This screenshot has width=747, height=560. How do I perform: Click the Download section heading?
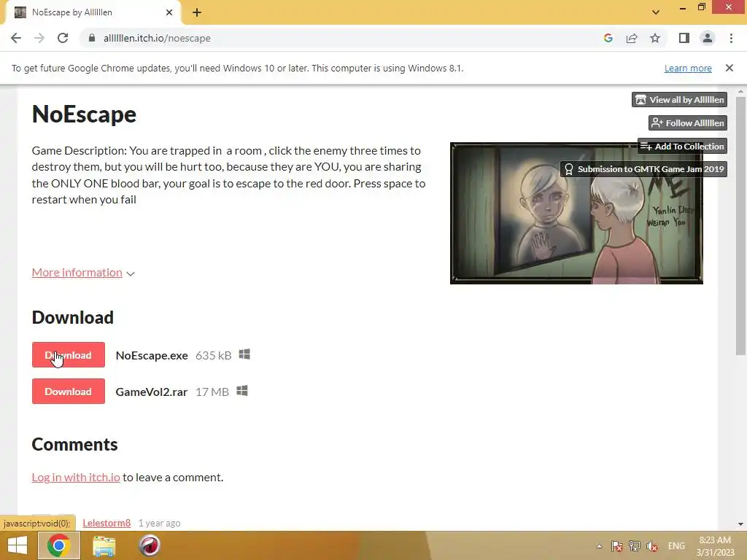tap(73, 318)
